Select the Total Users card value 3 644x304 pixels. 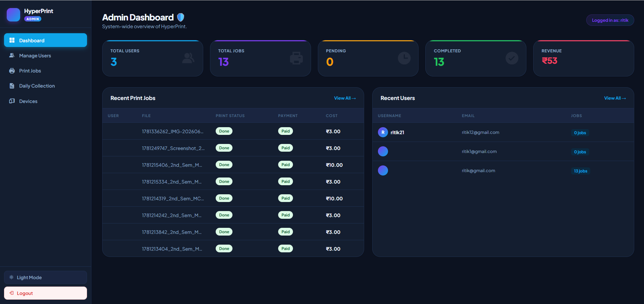(x=114, y=62)
